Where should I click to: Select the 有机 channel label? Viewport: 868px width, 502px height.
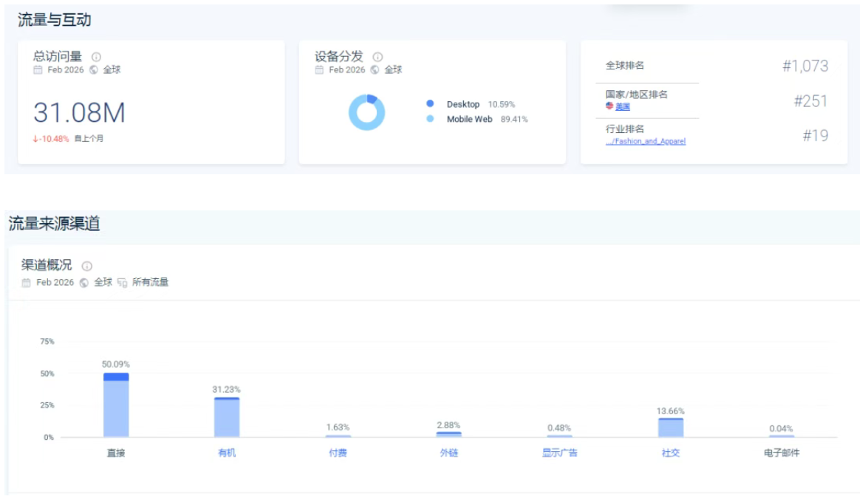pyautogui.click(x=227, y=453)
